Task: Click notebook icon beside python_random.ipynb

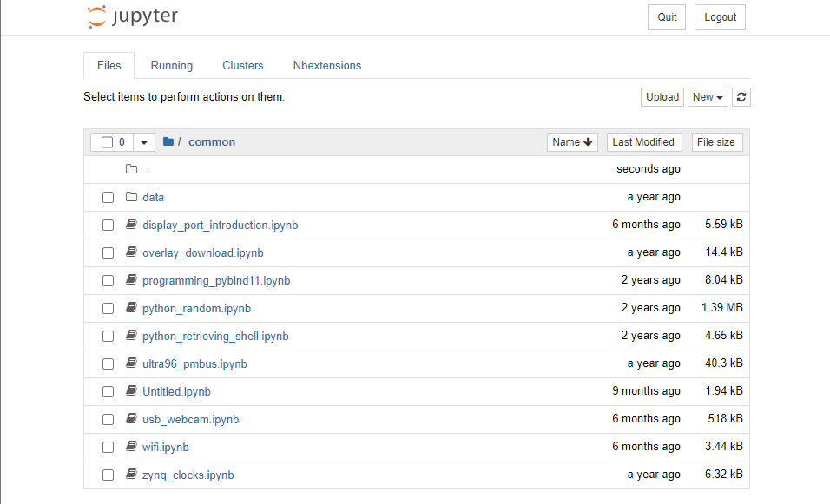Action: coord(131,308)
